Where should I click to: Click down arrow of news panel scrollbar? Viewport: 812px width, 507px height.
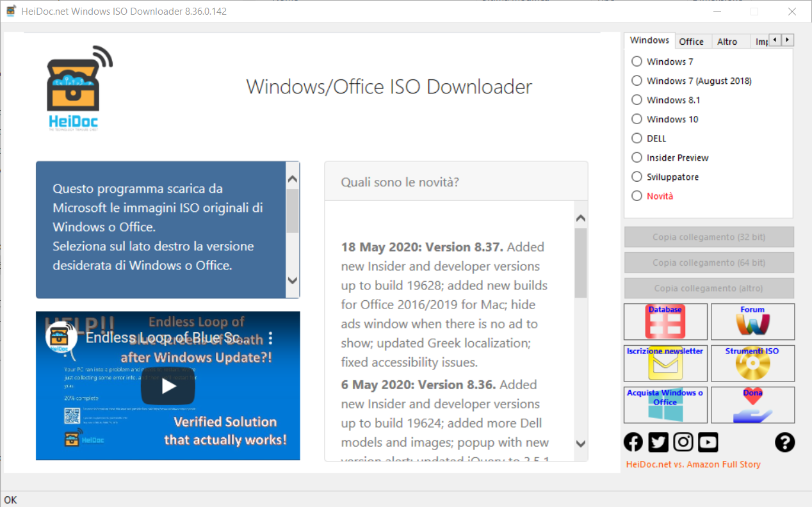coord(581,443)
